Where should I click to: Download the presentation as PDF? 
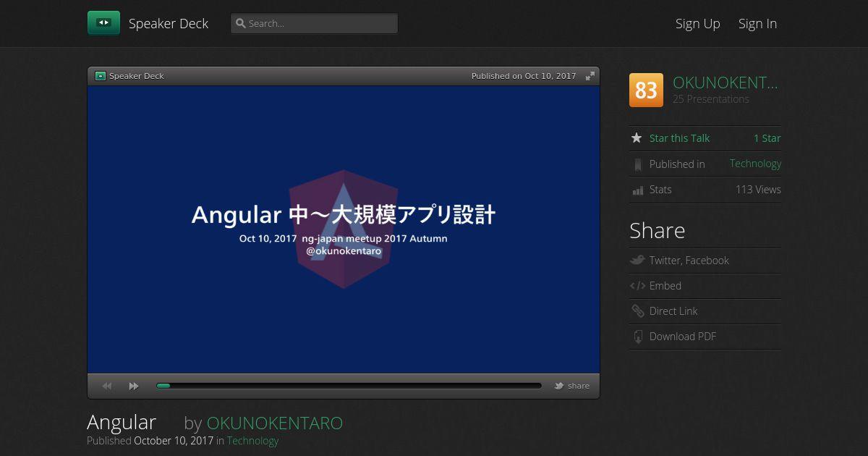click(x=682, y=337)
